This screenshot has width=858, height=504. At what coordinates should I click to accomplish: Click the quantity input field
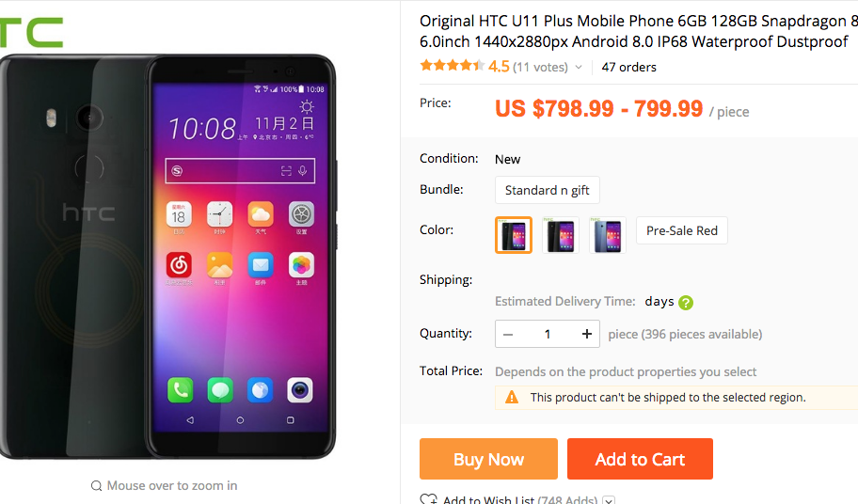click(548, 334)
